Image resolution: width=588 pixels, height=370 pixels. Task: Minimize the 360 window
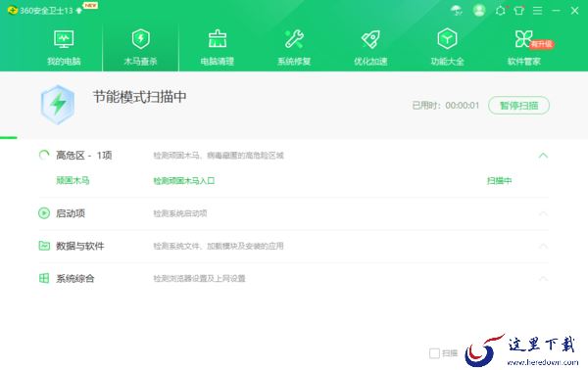pos(556,11)
